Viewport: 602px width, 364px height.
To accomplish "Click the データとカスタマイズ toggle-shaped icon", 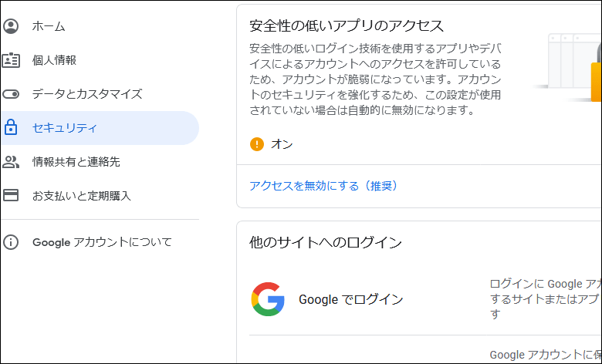I will [11, 94].
